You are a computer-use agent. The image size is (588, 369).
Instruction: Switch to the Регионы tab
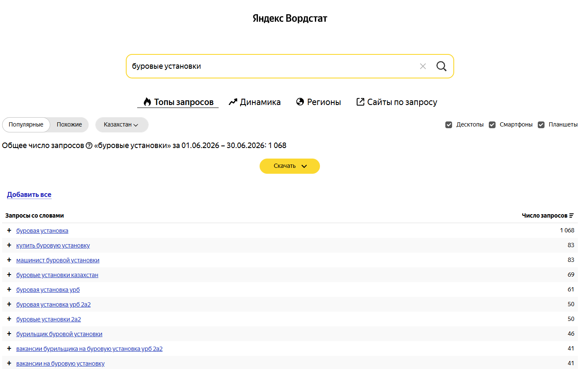[x=319, y=102]
